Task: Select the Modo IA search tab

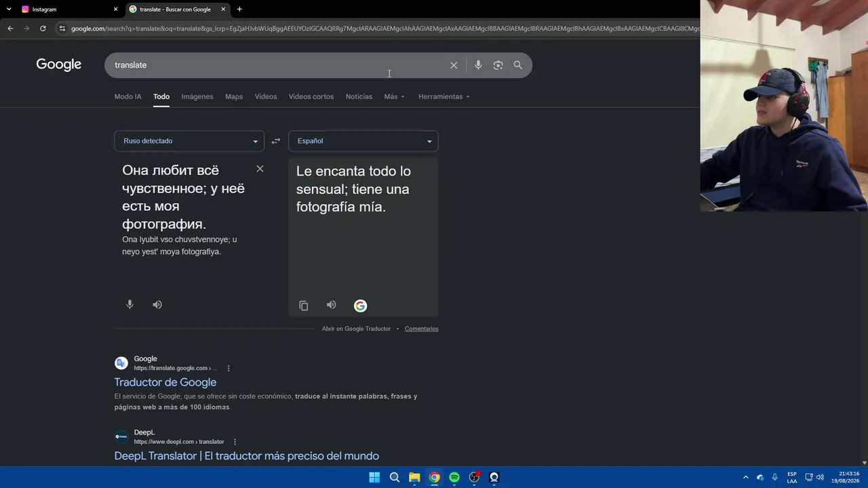Action: pyautogui.click(x=127, y=96)
